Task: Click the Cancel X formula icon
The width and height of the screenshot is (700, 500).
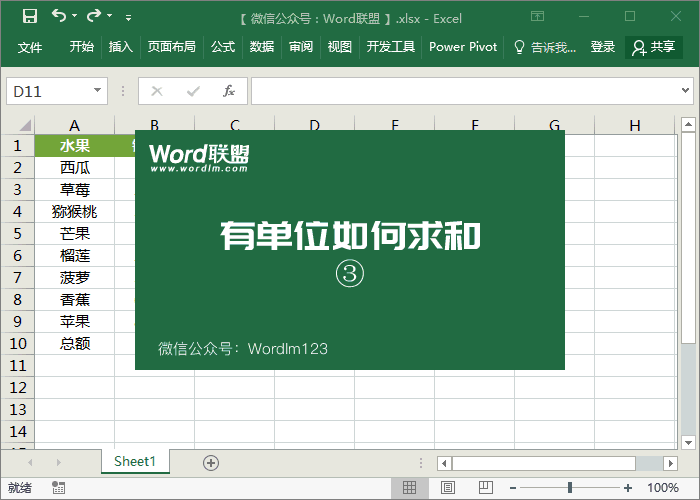Action: (x=157, y=92)
